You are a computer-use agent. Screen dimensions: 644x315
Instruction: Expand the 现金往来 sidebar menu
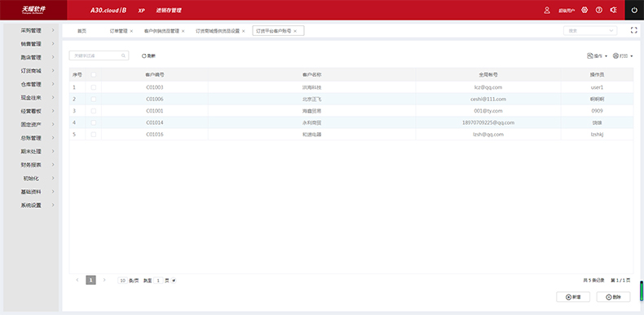tap(31, 97)
